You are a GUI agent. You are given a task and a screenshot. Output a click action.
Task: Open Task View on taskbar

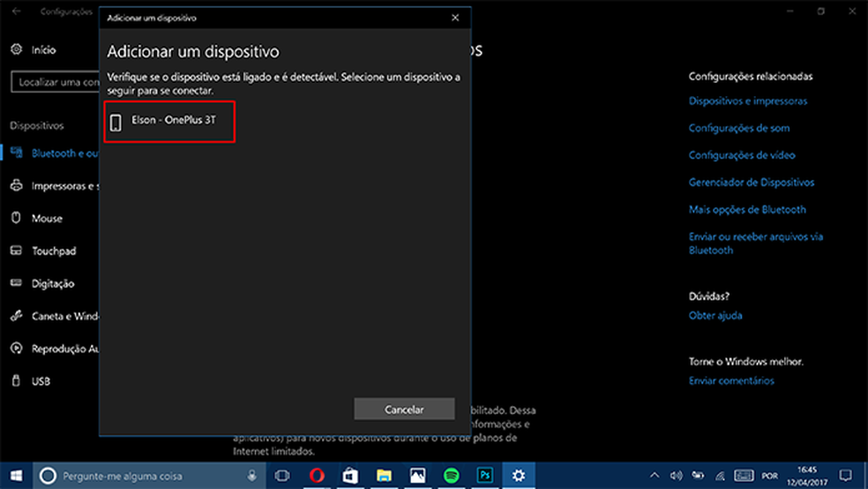pos(282,476)
